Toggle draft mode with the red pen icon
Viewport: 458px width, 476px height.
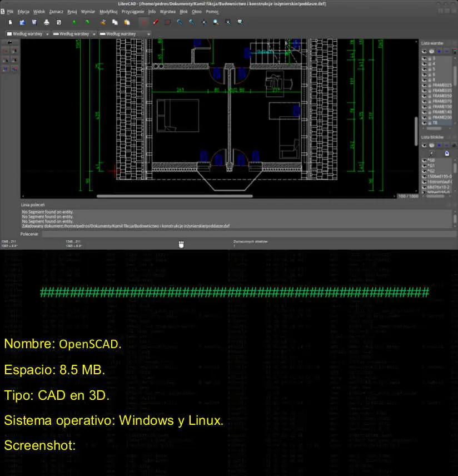coord(156,22)
